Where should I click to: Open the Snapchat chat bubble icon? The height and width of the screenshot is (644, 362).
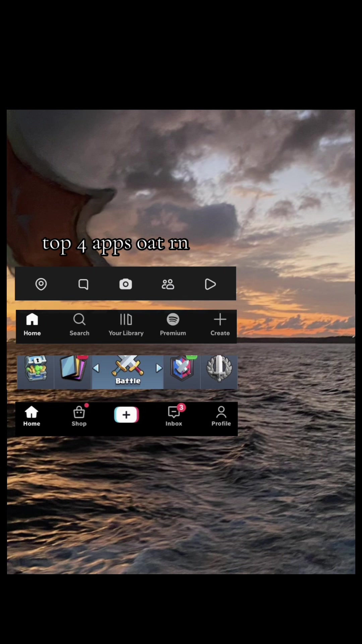[83, 284]
